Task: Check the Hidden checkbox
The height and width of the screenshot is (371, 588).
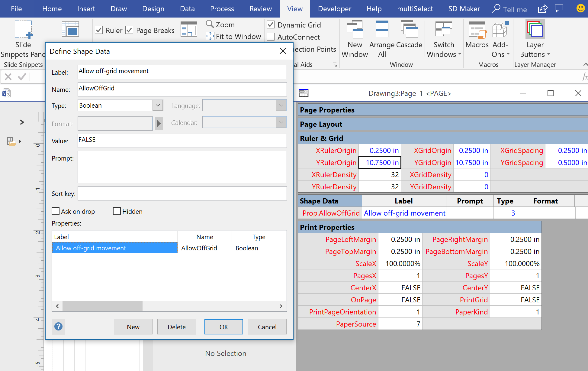Action: pyautogui.click(x=117, y=211)
